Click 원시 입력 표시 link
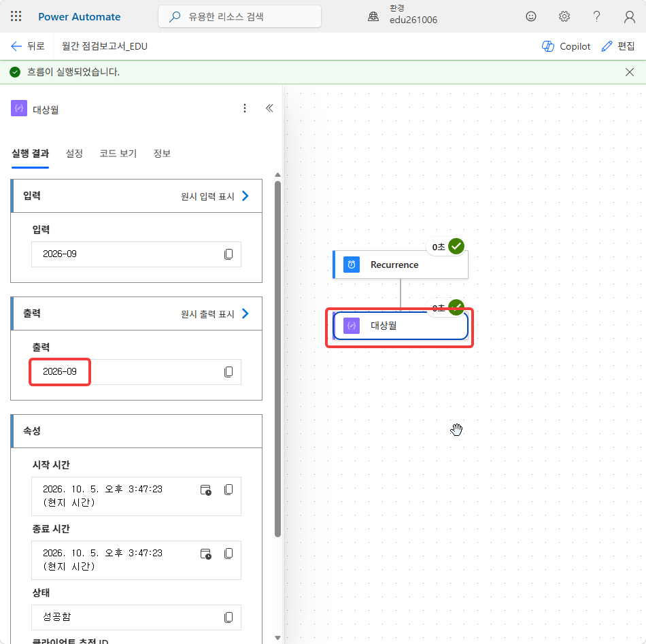The width and height of the screenshot is (646, 644). click(207, 197)
